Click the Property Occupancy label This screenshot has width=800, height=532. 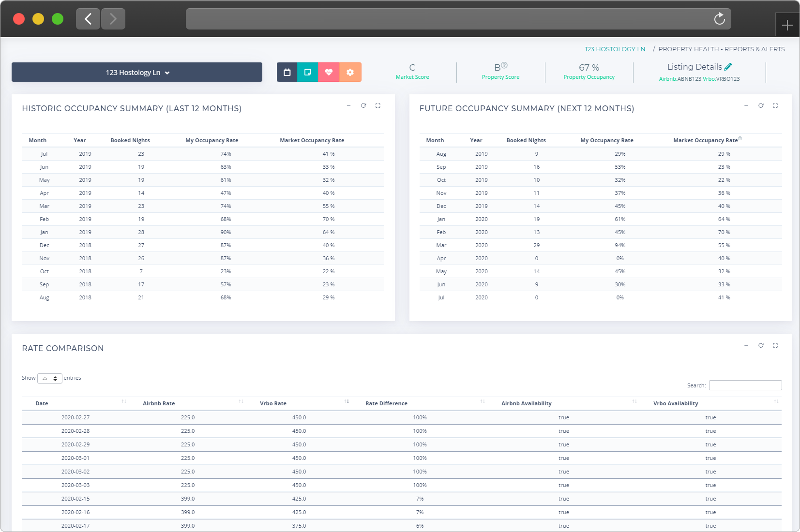589,77
